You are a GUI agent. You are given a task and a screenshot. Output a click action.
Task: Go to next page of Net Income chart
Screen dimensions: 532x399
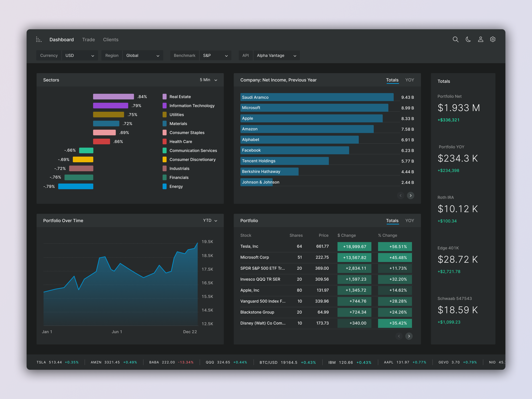(x=410, y=196)
